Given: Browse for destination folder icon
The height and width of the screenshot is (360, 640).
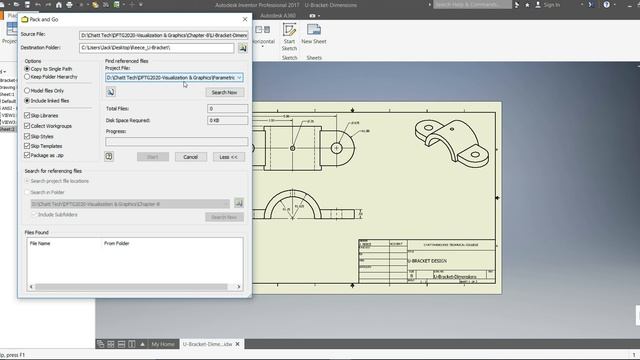Looking at the screenshot, I should pyautogui.click(x=242, y=48).
